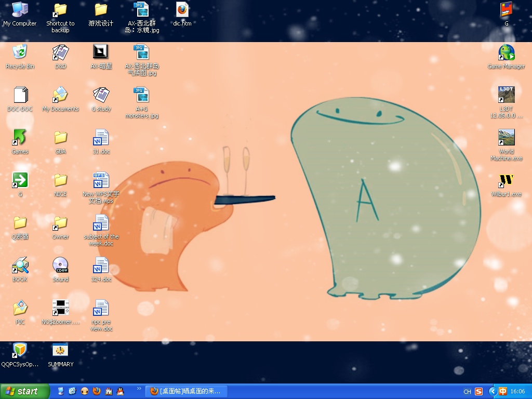Select the 31.doc Word document
Viewport: 532px width, 399px height.
[x=101, y=142]
